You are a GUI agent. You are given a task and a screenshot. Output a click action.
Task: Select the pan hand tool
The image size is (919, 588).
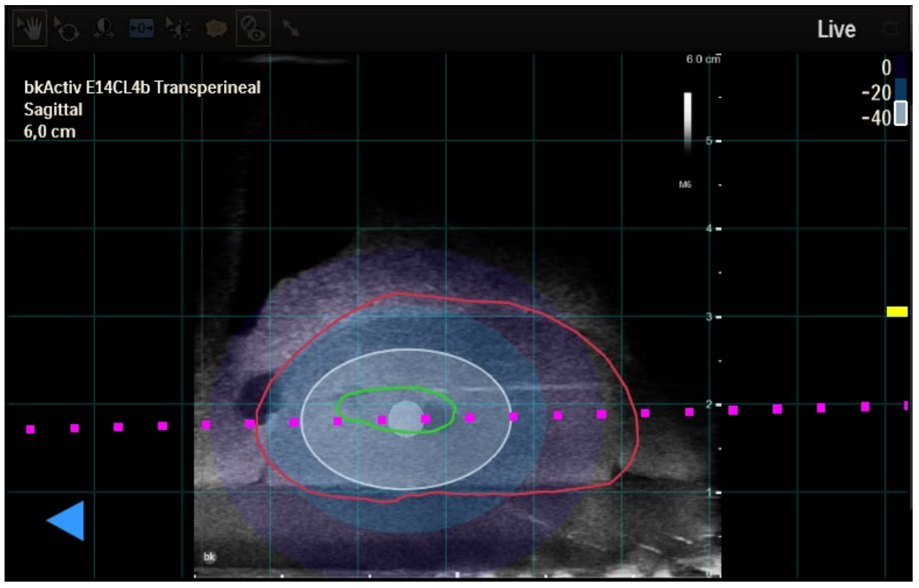click(x=29, y=29)
